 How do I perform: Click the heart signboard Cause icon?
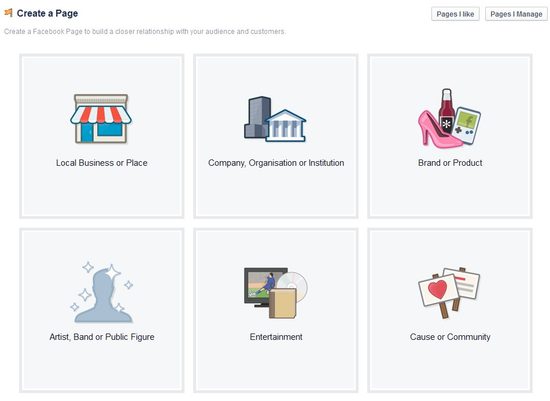(x=449, y=292)
